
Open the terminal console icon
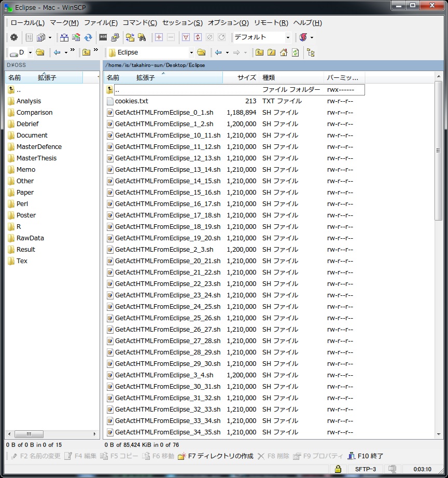[x=103, y=37]
